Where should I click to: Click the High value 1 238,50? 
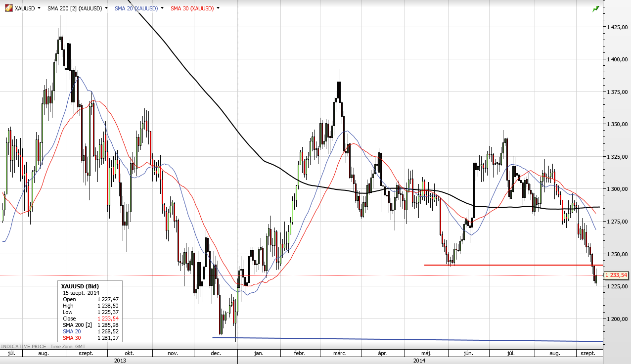coord(107,306)
